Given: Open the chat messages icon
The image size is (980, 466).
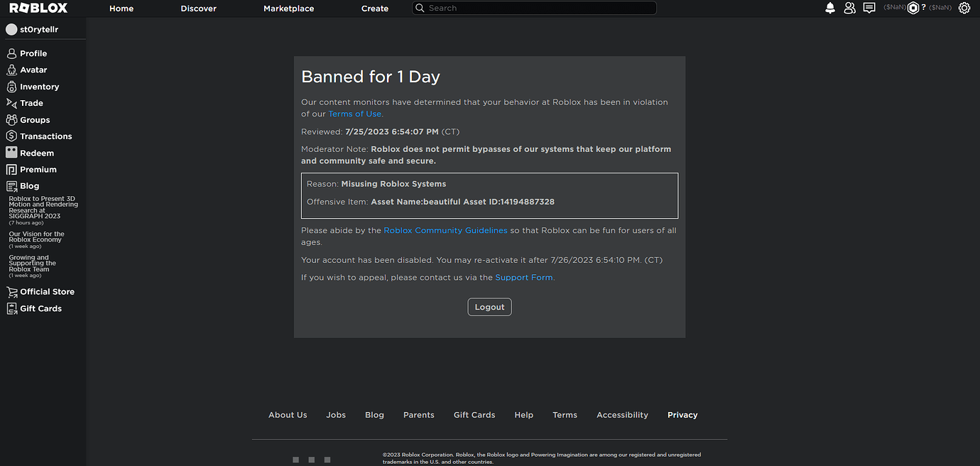Looking at the screenshot, I should (869, 8).
